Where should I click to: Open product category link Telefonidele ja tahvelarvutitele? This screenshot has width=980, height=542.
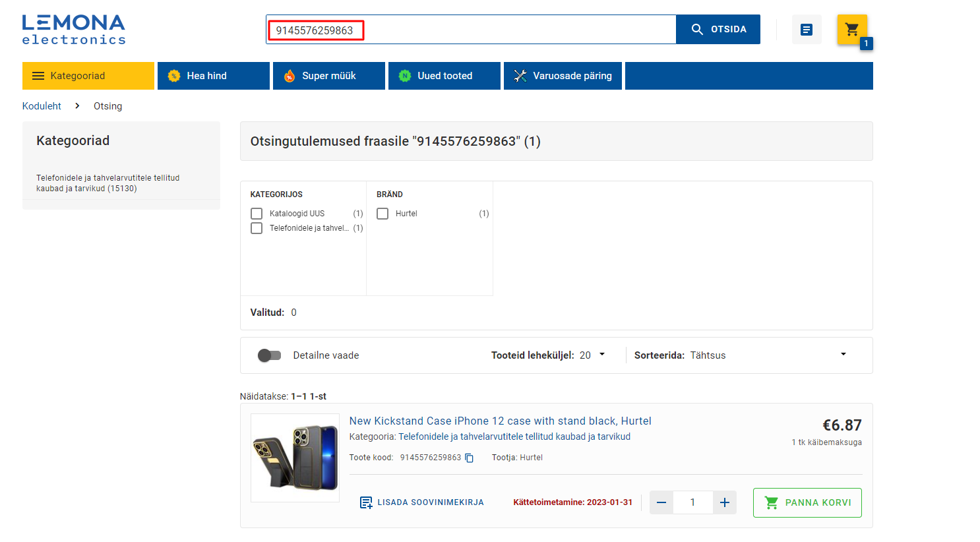click(x=514, y=437)
